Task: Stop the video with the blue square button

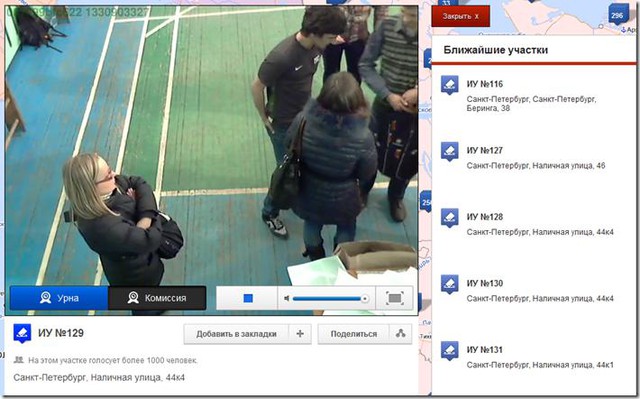Action: [x=247, y=298]
